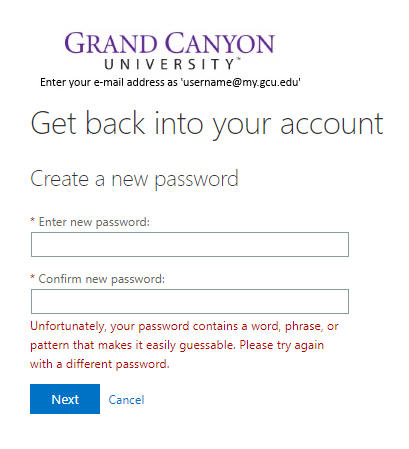Click the 'username@my.gcu.edu' example text
The width and height of the screenshot is (409, 449).
point(241,82)
